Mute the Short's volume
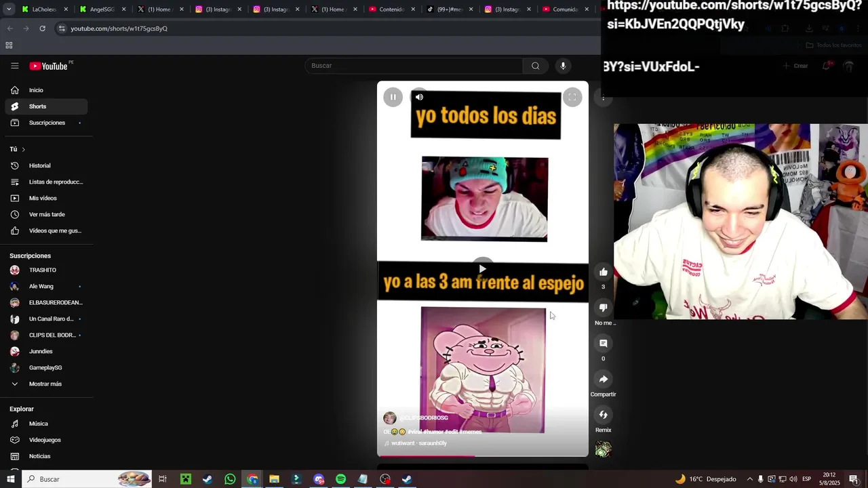Viewport: 868px width, 488px height. pyautogui.click(x=419, y=97)
